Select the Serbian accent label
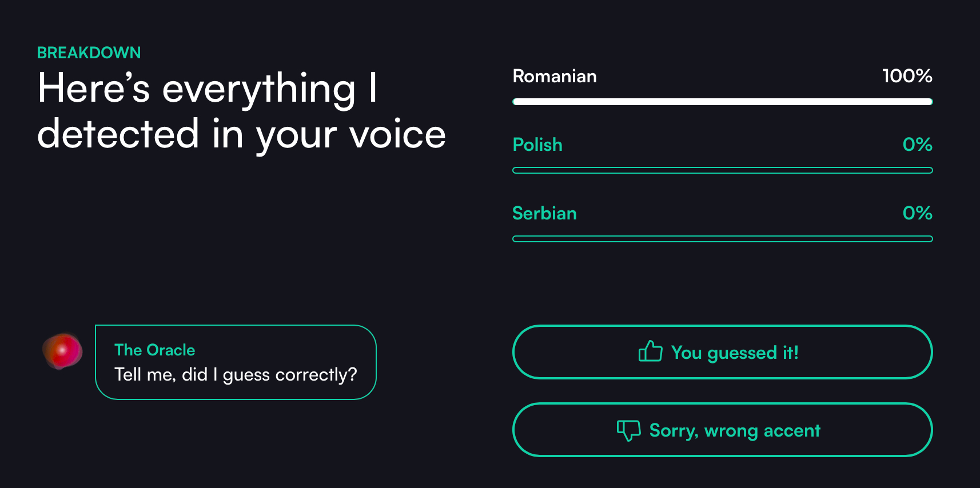The width and height of the screenshot is (980, 488). pyautogui.click(x=544, y=214)
